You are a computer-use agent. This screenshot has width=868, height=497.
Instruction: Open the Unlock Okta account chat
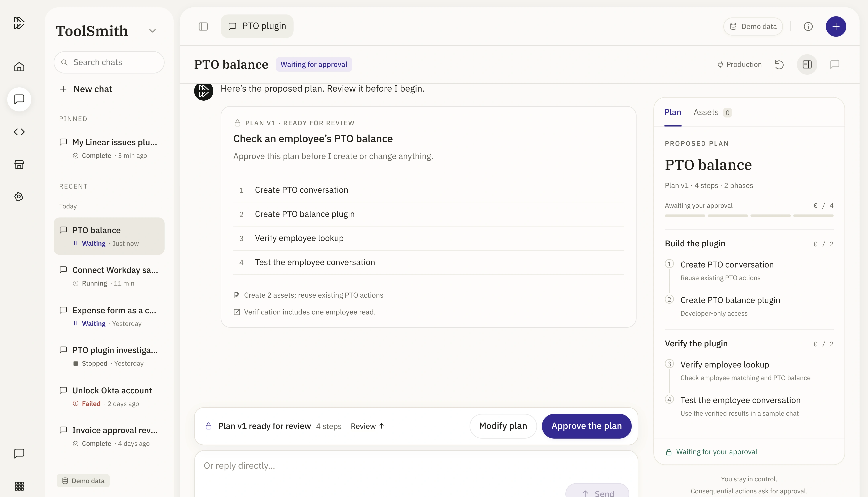pyautogui.click(x=109, y=397)
